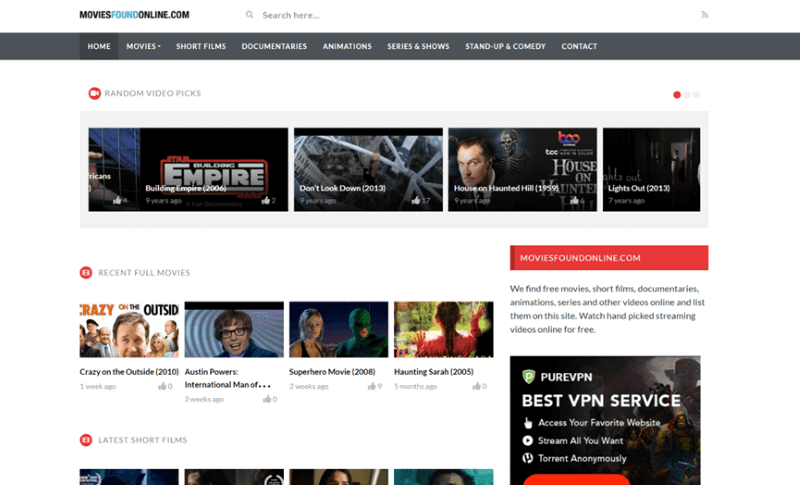Open the Contact page
Image resolution: width=800 pixels, height=485 pixels.
579,46
